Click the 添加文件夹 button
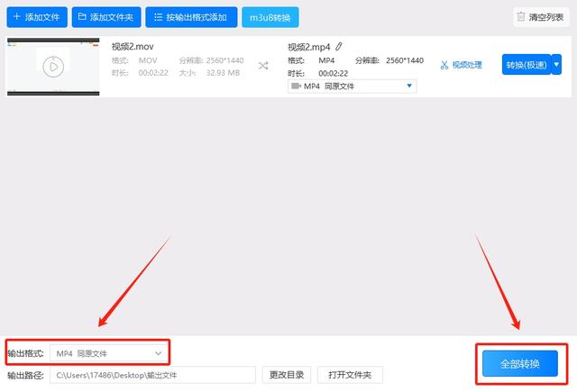The height and width of the screenshot is (392, 577). [106, 17]
